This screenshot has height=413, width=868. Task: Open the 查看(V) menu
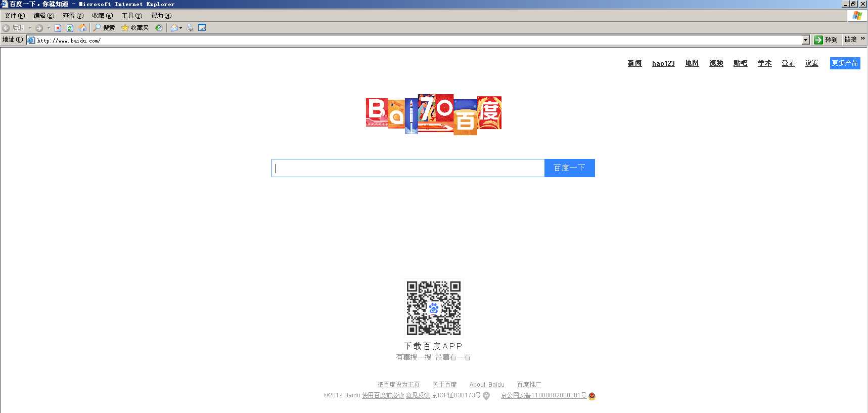[x=73, y=16]
